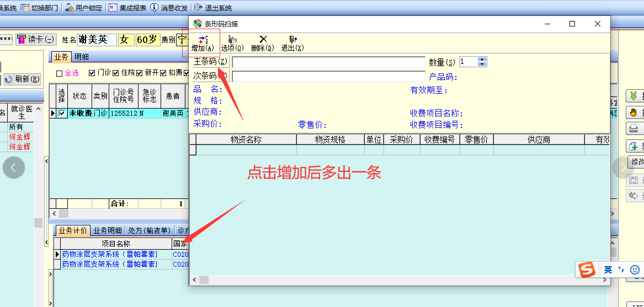The width and height of the screenshot is (644, 307).
Task: Click the 采购价 column header in grid
Action: [402, 139]
